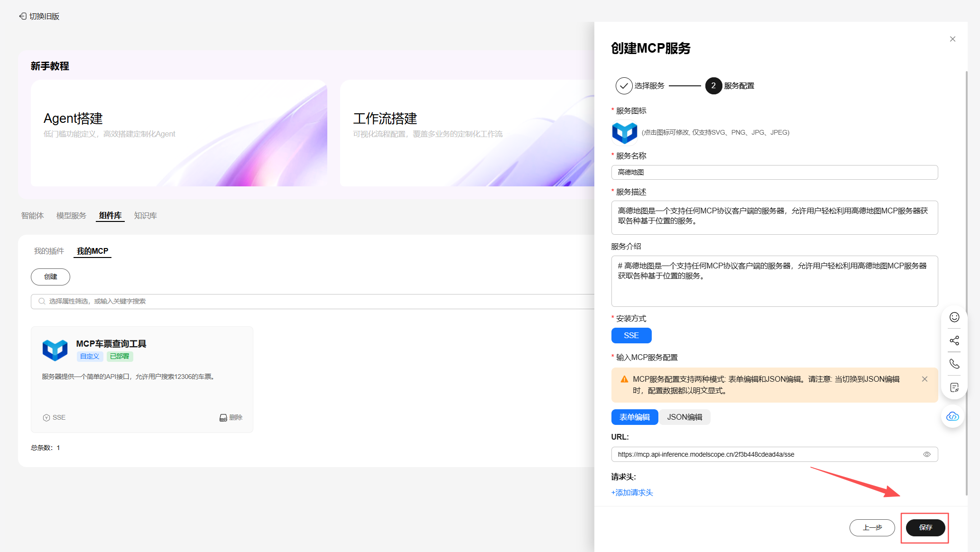The image size is (980, 552).
Task: Click the share icon in floating sidebar
Action: pos(954,340)
